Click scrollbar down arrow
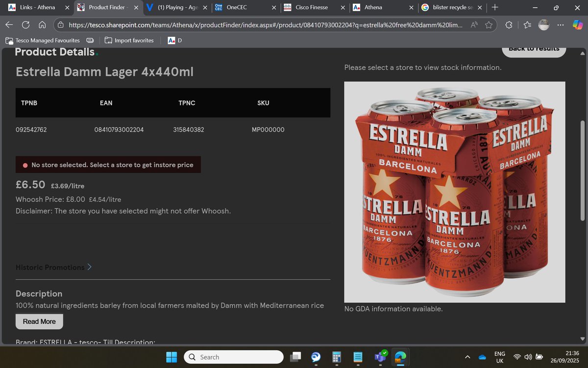 [583, 340]
